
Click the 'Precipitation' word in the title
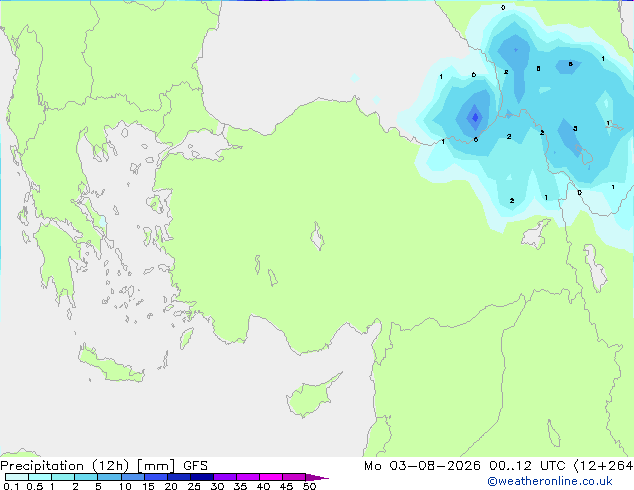click(42, 466)
